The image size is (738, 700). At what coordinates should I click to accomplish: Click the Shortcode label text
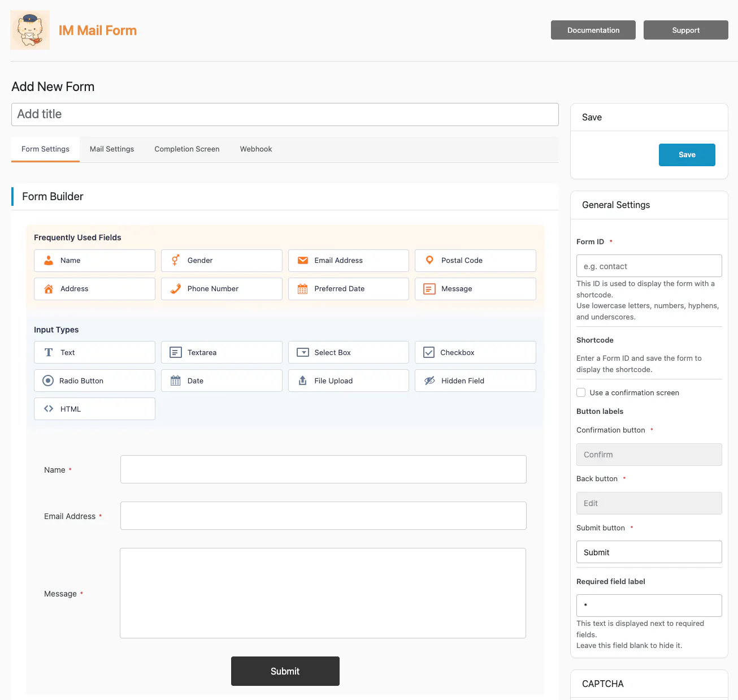(595, 340)
